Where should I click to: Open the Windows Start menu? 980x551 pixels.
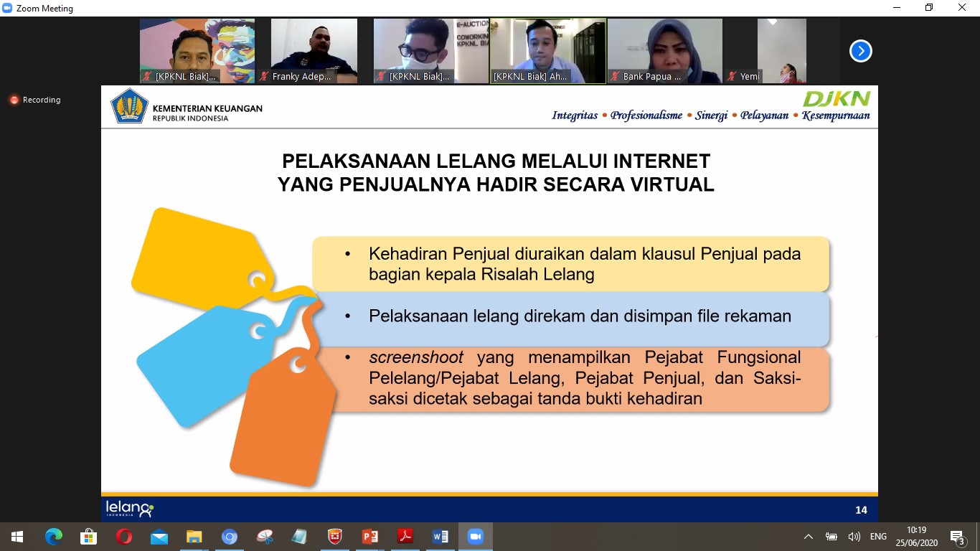(17, 537)
